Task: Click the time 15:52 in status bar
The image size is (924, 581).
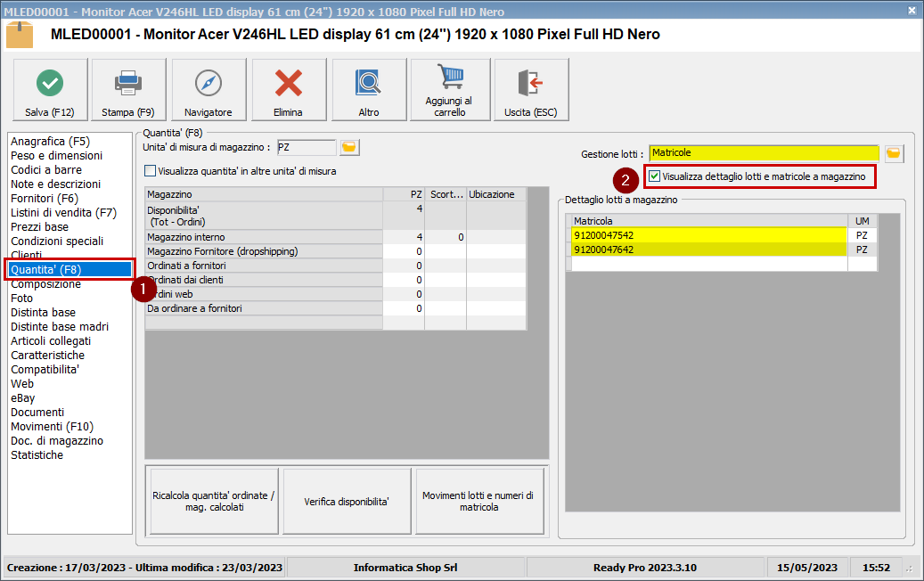Action: click(x=876, y=568)
